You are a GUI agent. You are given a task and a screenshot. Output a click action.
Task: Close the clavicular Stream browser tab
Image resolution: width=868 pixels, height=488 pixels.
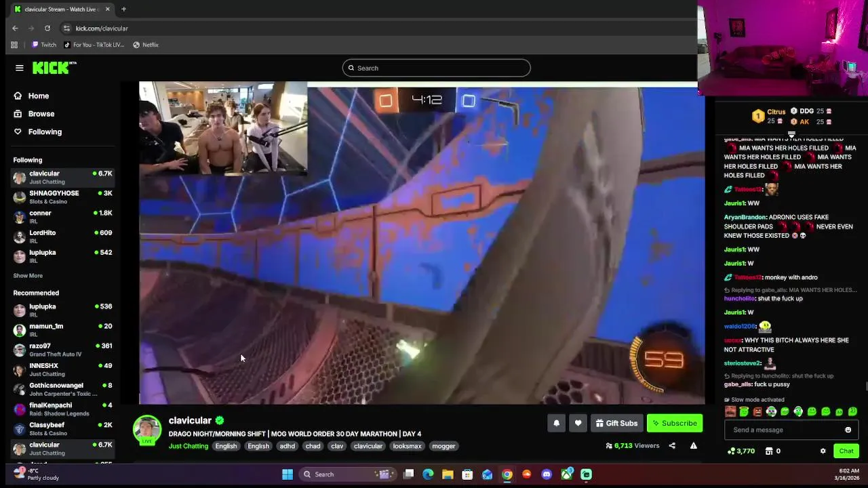coord(107,9)
